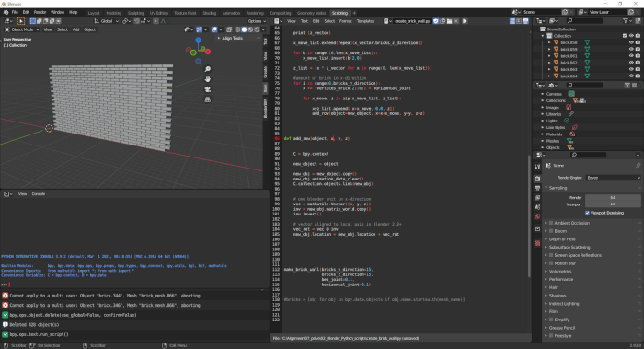This screenshot has width=644, height=349.
Task: Click the Scene name field in top bar
Action: pyautogui.click(x=541, y=12)
